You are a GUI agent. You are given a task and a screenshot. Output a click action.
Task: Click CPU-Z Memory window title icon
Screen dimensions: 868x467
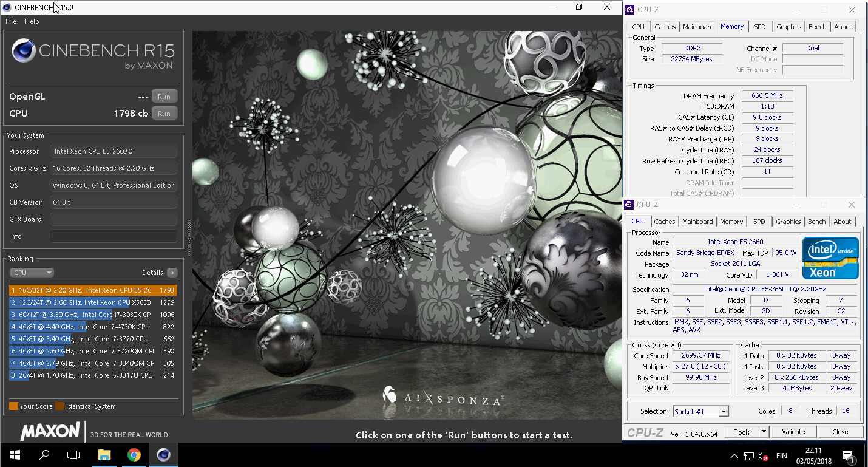pos(629,9)
